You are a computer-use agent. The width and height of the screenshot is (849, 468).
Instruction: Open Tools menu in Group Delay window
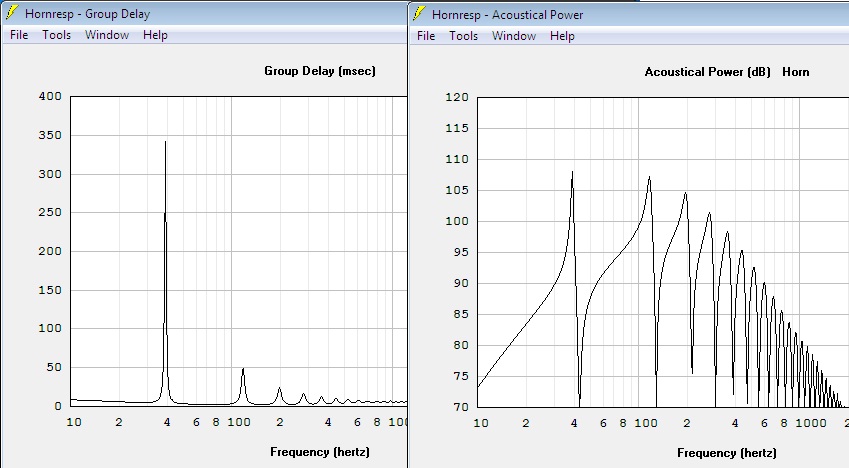[56, 35]
